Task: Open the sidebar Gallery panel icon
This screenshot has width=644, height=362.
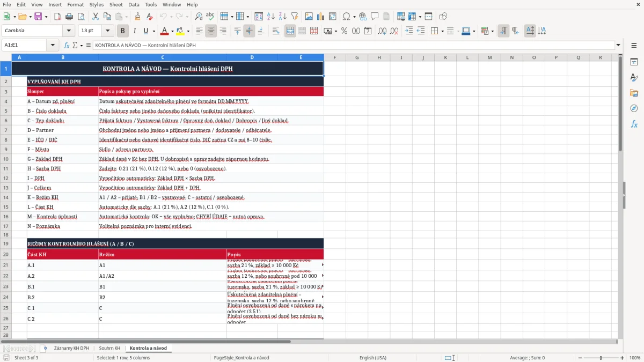Action: click(634, 93)
